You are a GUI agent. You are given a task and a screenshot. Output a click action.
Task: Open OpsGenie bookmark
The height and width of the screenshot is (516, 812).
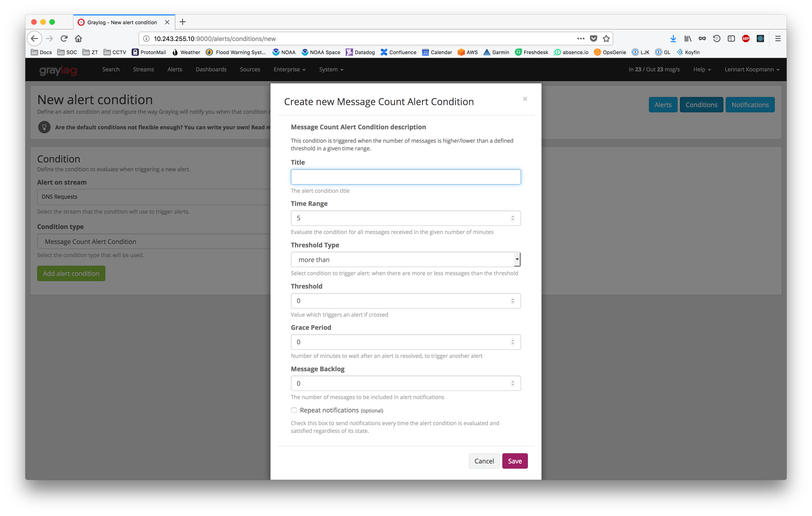click(610, 52)
